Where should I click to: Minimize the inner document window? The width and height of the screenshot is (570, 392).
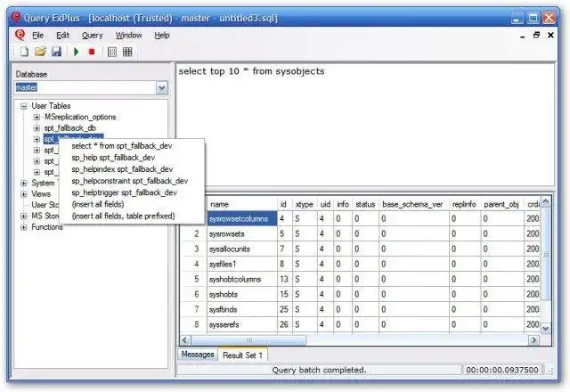[523, 36]
